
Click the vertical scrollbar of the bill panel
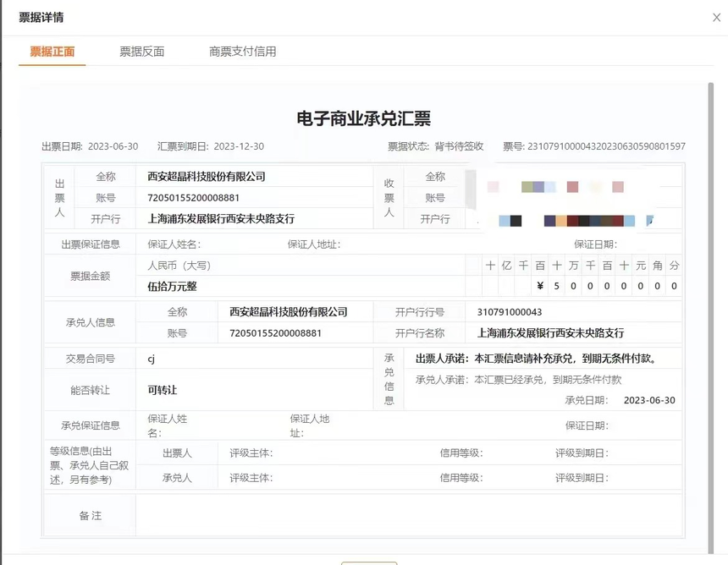(x=710, y=318)
